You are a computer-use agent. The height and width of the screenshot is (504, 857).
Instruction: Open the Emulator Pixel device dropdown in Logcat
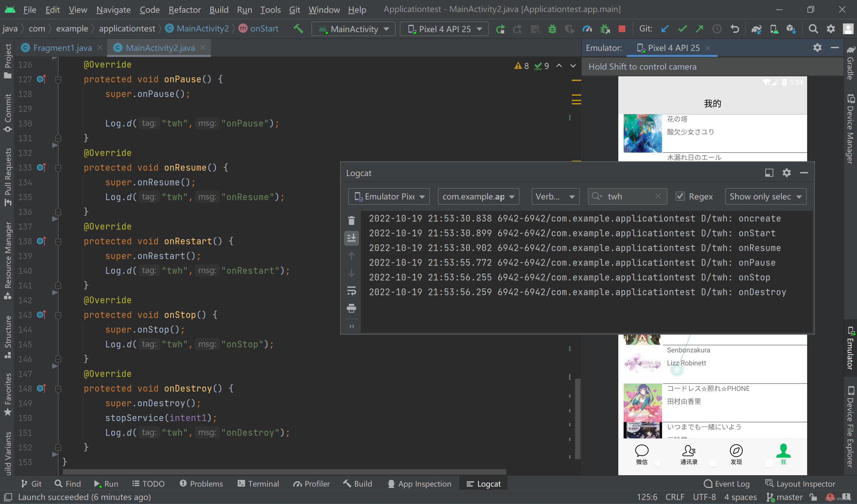(x=389, y=196)
